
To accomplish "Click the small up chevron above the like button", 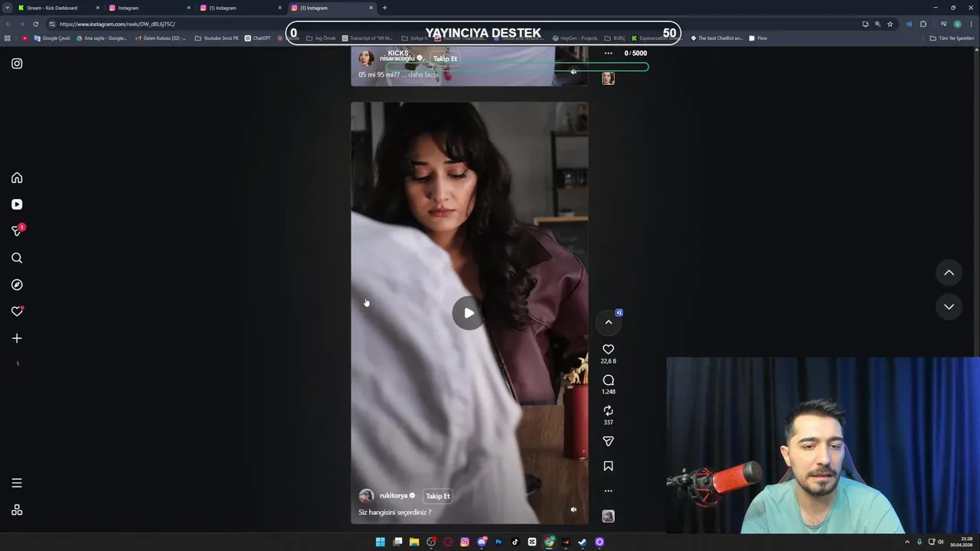I will pos(609,322).
